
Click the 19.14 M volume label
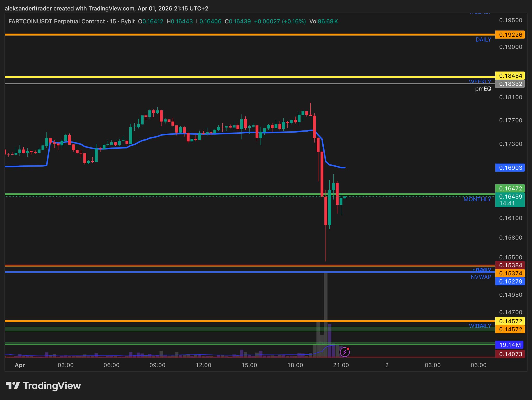(509, 345)
